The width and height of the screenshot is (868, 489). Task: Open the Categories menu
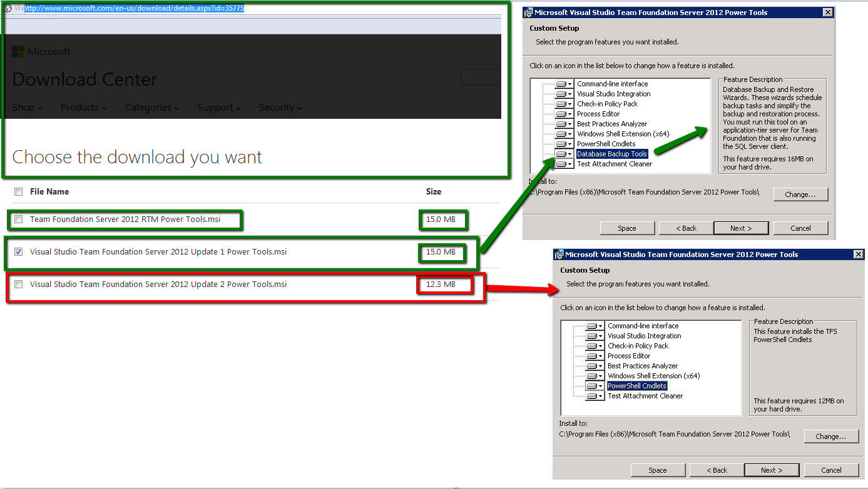point(152,108)
